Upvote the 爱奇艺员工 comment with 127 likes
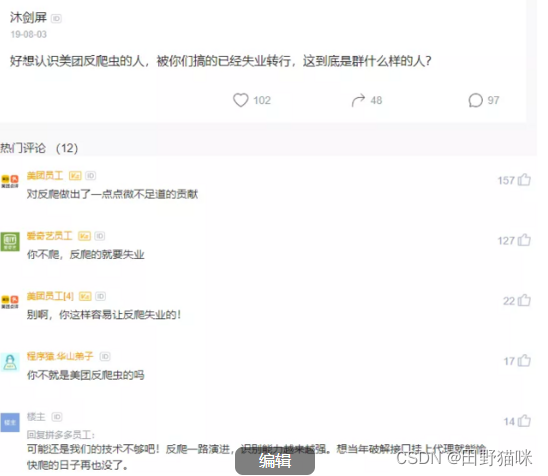The image size is (548, 476). [524, 240]
